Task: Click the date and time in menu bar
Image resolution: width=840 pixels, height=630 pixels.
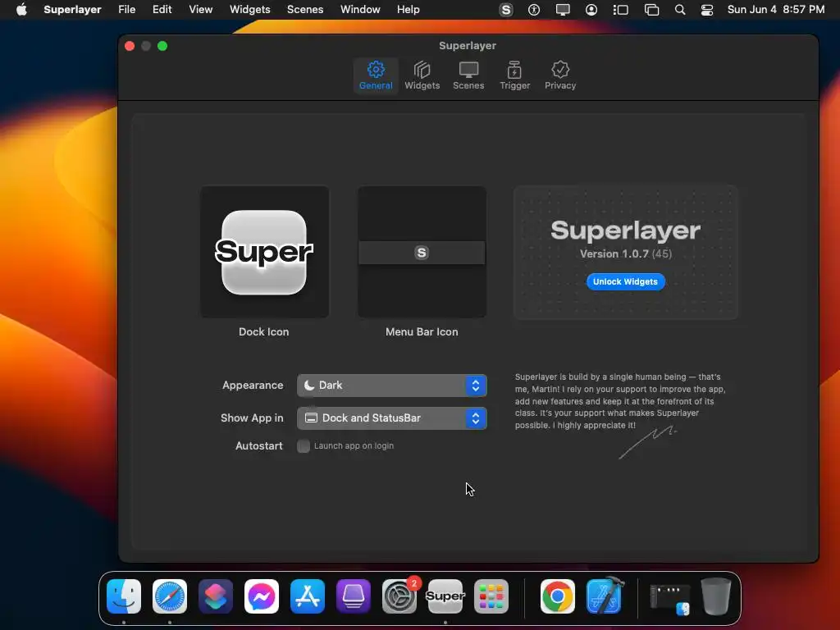Action: pos(776,10)
